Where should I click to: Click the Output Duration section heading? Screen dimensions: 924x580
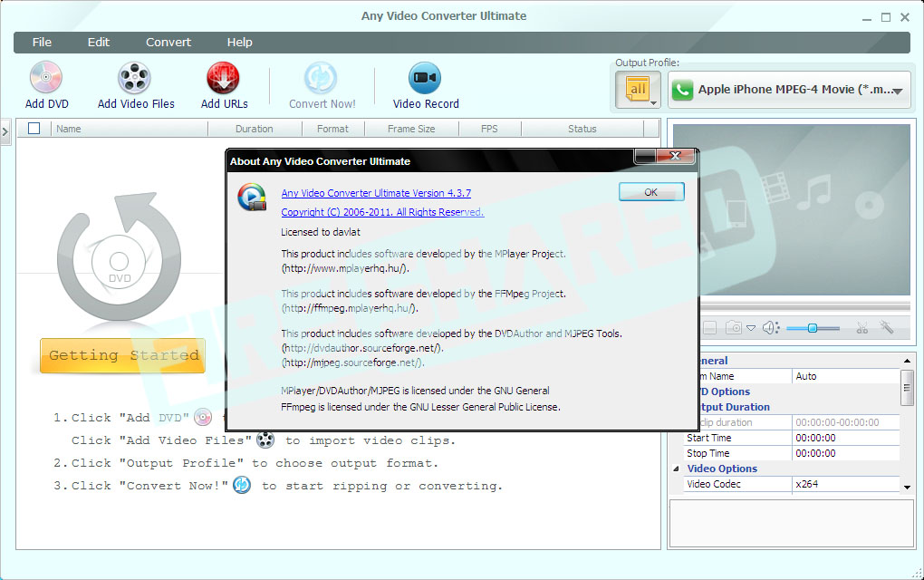click(735, 407)
